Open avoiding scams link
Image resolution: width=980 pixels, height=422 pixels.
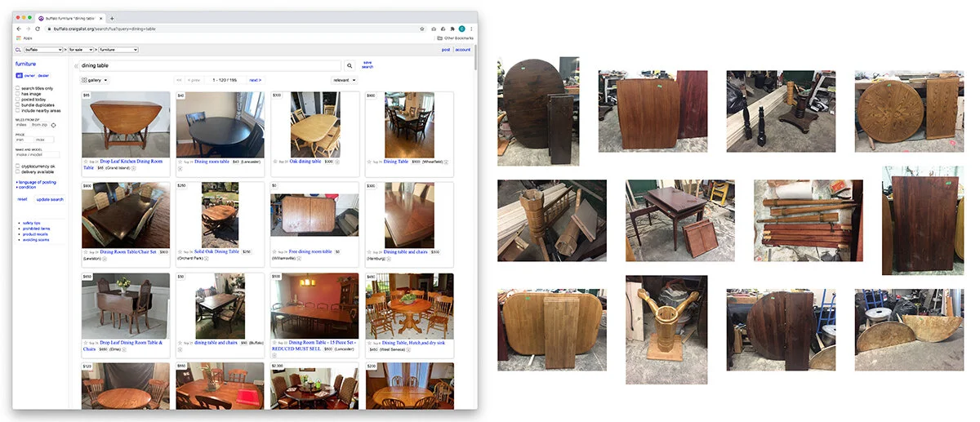(36, 240)
